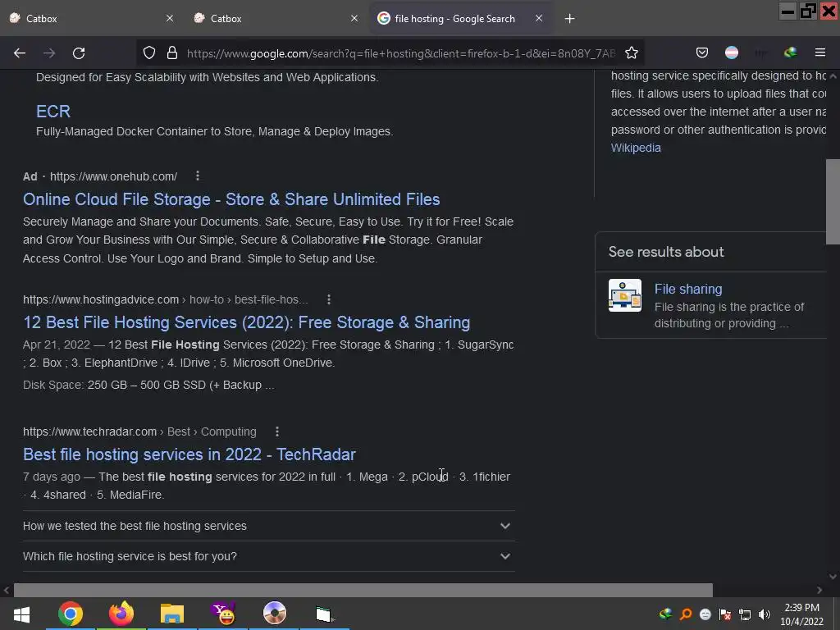The width and height of the screenshot is (840, 630).
Task: Open the pink-blue striped flag extension
Action: coord(731,52)
